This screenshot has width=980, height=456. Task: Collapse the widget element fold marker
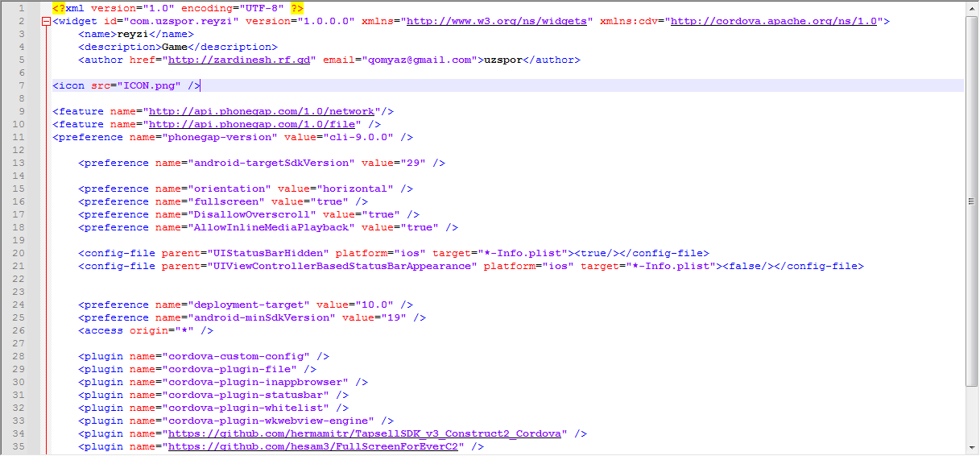45,22
